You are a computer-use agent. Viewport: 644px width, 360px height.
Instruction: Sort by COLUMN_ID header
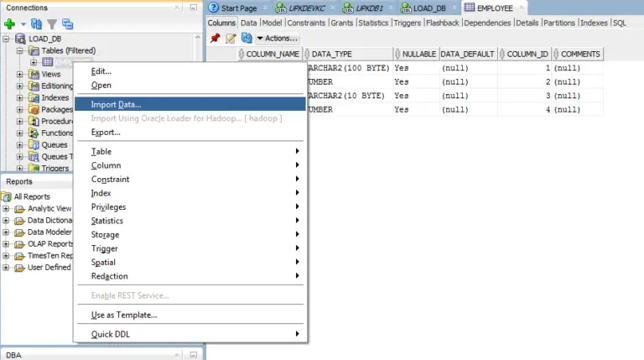524,54
